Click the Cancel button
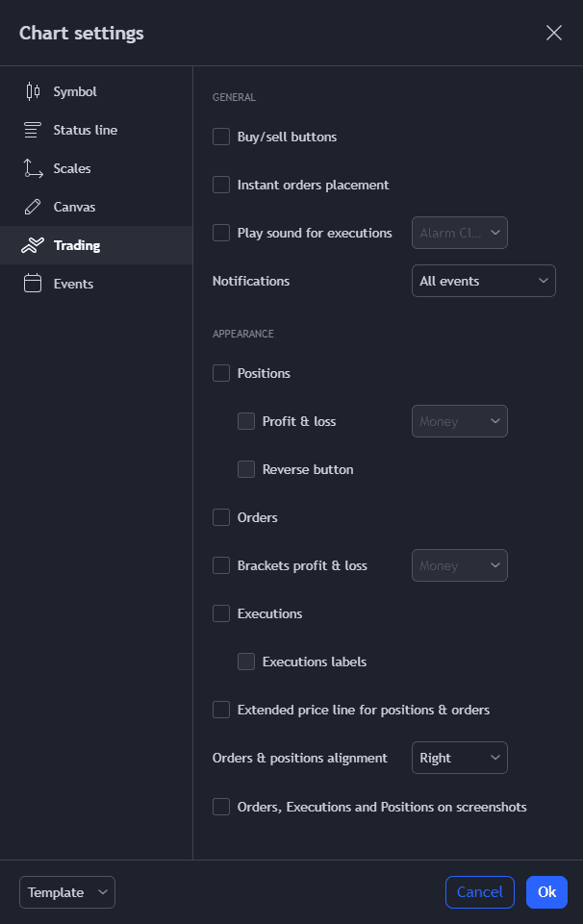The image size is (583, 924). pos(479,892)
